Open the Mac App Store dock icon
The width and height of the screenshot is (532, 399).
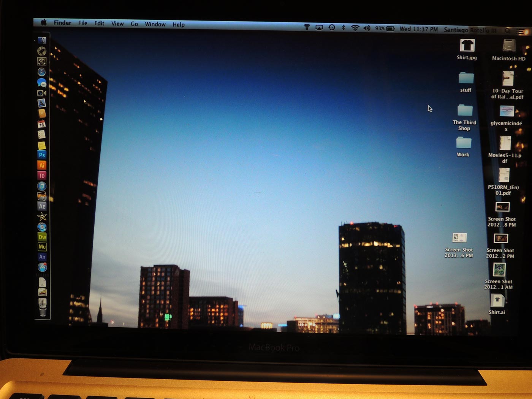click(42, 267)
